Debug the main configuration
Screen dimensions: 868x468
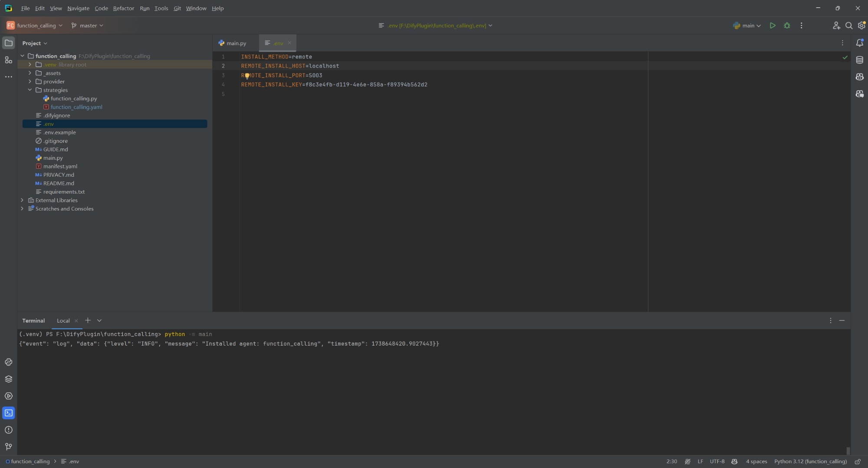click(x=787, y=26)
